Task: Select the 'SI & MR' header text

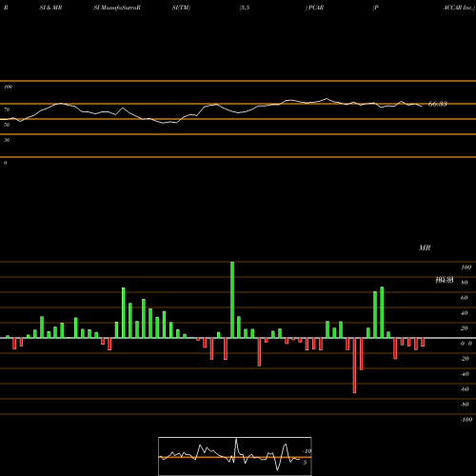Action: tap(50, 8)
